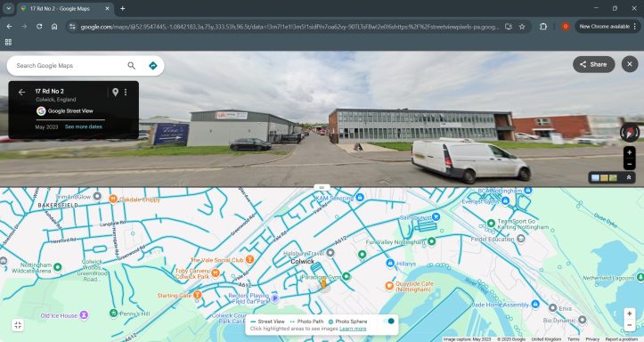
Task: Open the Chrome apps grid icon
Action: pyautogui.click(x=8, y=42)
